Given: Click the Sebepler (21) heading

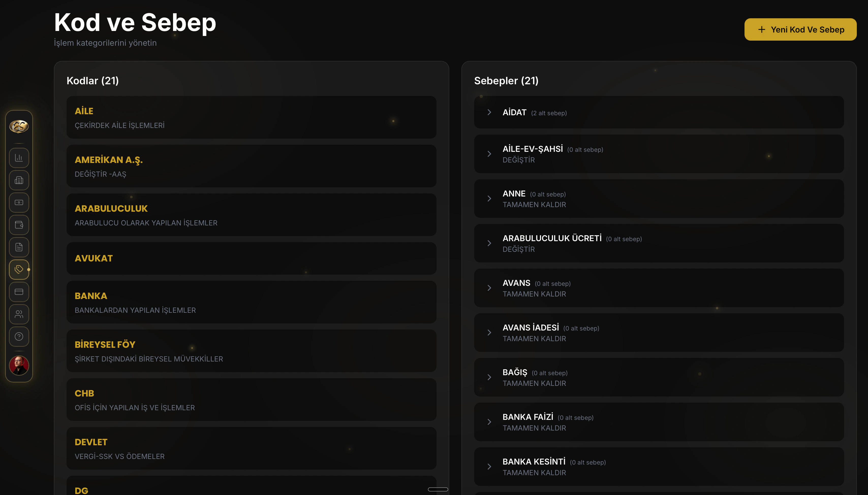Looking at the screenshot, I should pyautogui.click(x=506, y=81).
